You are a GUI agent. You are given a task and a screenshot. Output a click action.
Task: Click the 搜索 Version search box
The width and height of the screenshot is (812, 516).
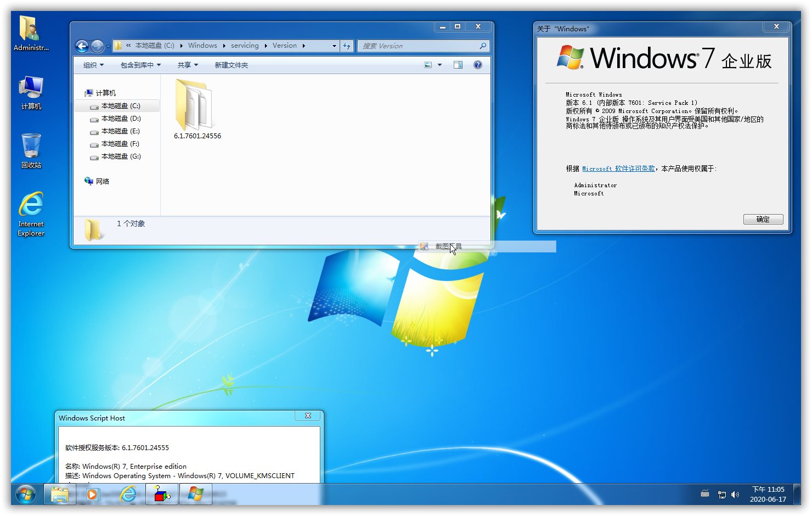420,46
